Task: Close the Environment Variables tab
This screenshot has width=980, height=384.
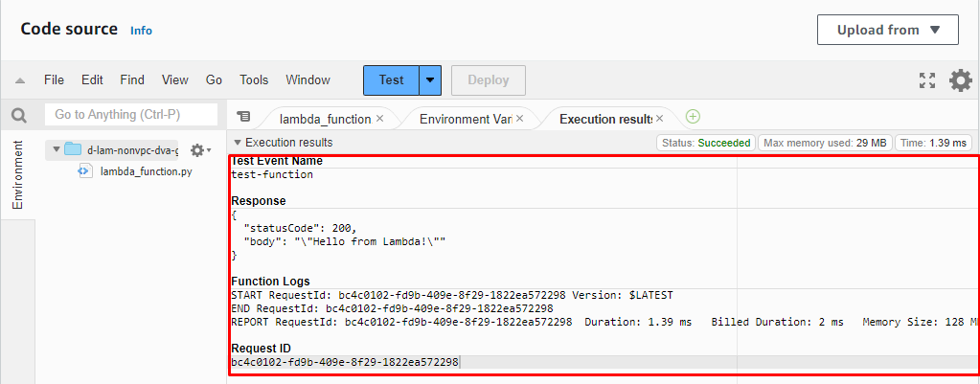Action: pyautogui.click(x=520, y=119)
